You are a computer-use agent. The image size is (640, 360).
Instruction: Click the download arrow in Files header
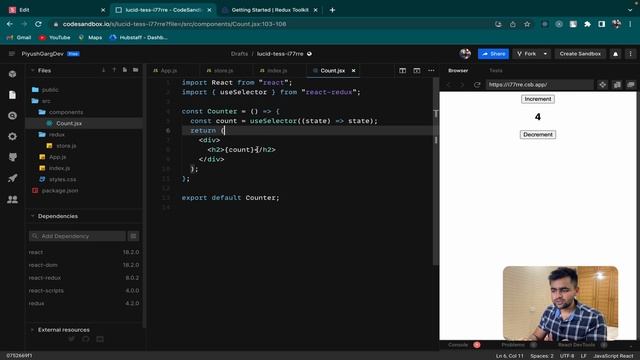[104, 70]
